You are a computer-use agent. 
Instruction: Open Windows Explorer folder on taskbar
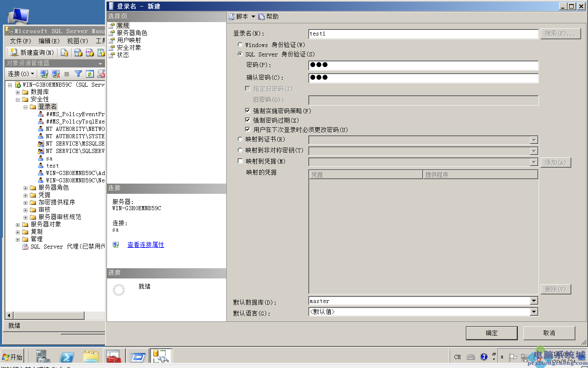pyautogui.click(x=91, y=357)
